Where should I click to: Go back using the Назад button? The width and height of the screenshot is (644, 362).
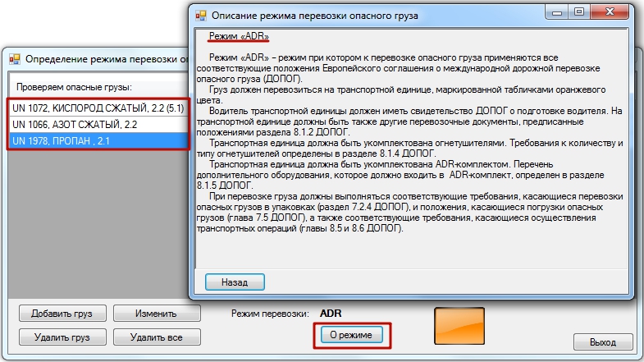[x=235, y=282]
